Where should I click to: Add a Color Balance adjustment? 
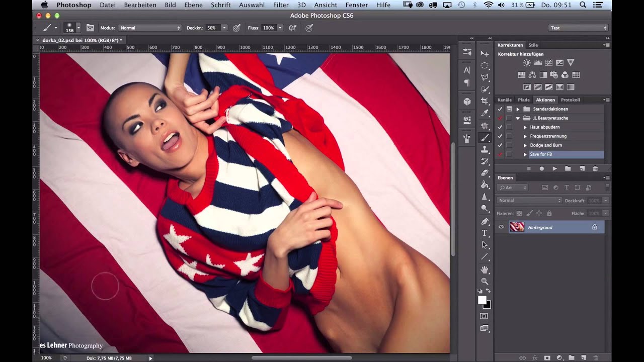point(532,75)
